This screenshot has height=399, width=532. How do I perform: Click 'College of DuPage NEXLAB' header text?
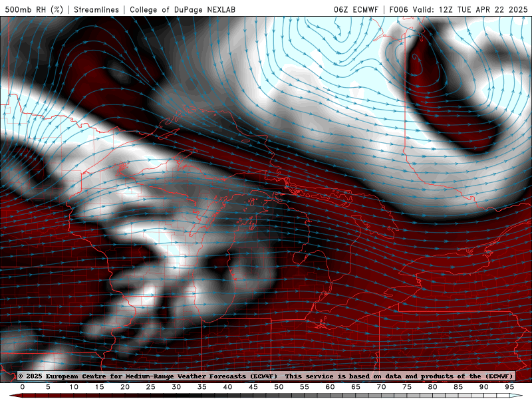(x=182, y=9)
